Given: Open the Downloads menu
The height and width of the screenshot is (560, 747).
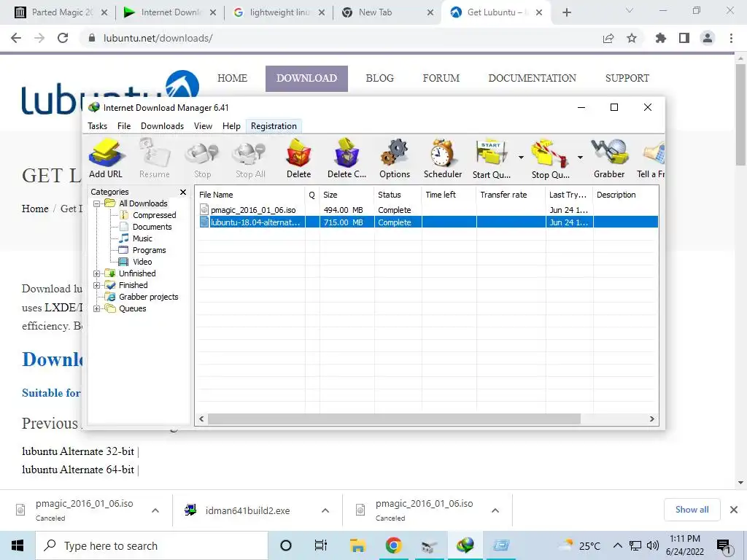Looking at the screenshot, I should click(x=162, y=126).
